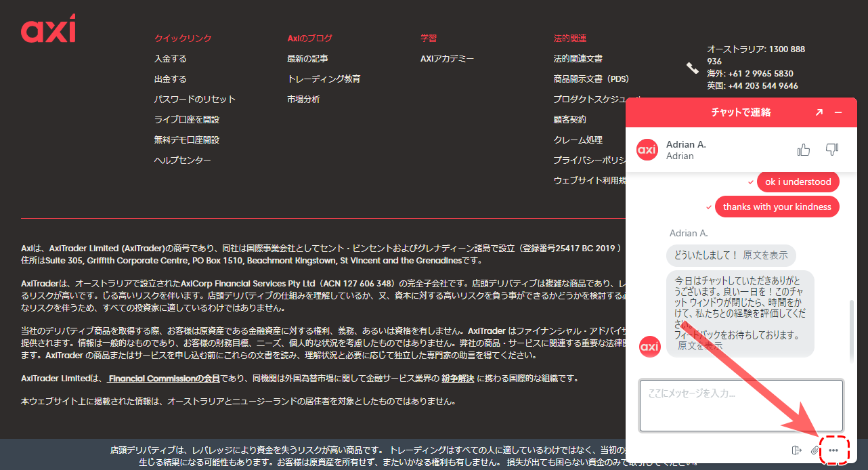Open トレーディング教育 link
The width and height of the screenshot is (868, 470).
[x=324, y=79]
